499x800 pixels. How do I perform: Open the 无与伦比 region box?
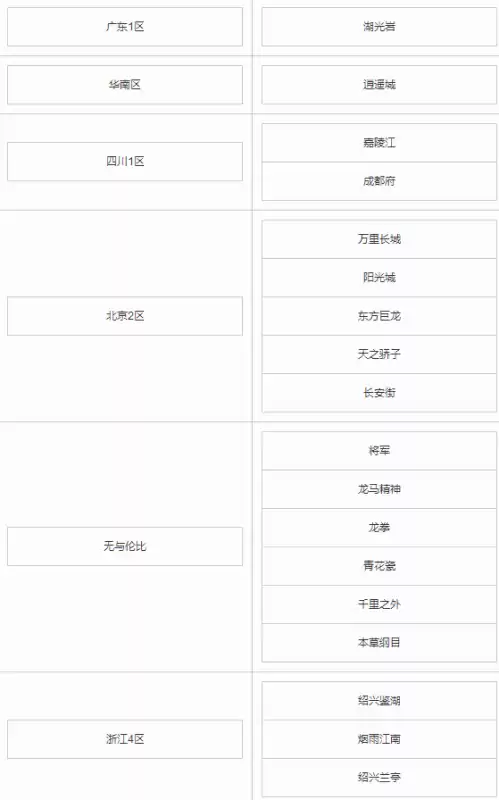[x=124, y=546]
